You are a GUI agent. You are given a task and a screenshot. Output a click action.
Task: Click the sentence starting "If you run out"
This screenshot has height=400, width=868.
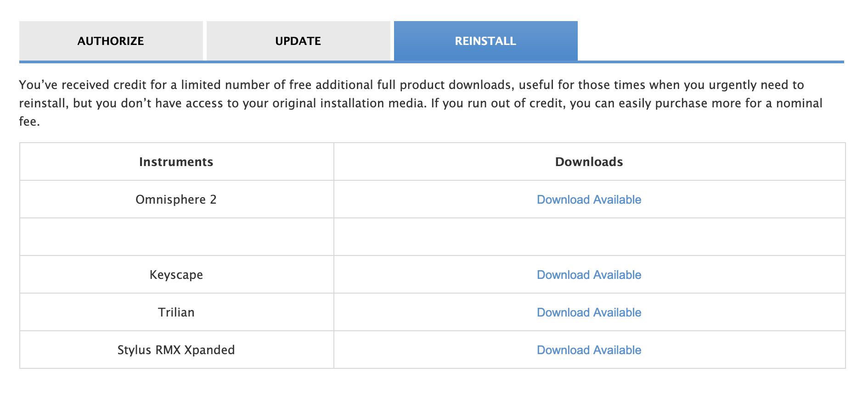pyautogui.click(x=597, y=103)
